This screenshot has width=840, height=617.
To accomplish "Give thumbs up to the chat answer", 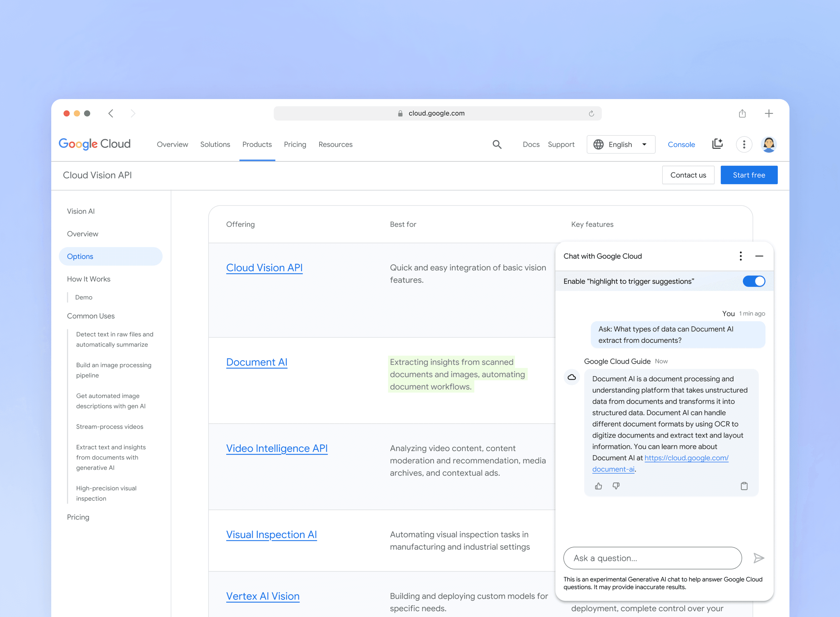I will 598,486.
